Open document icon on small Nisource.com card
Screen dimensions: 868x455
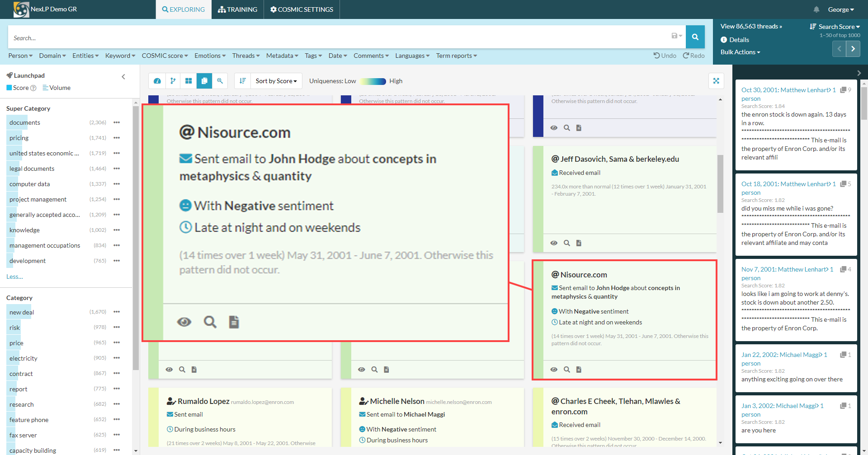(579, 370)
